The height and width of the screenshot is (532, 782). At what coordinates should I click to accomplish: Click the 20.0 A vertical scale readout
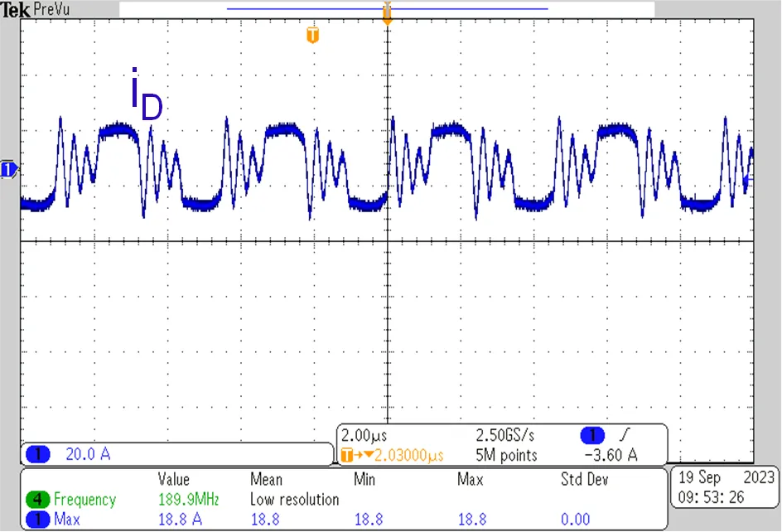(87, 454)
